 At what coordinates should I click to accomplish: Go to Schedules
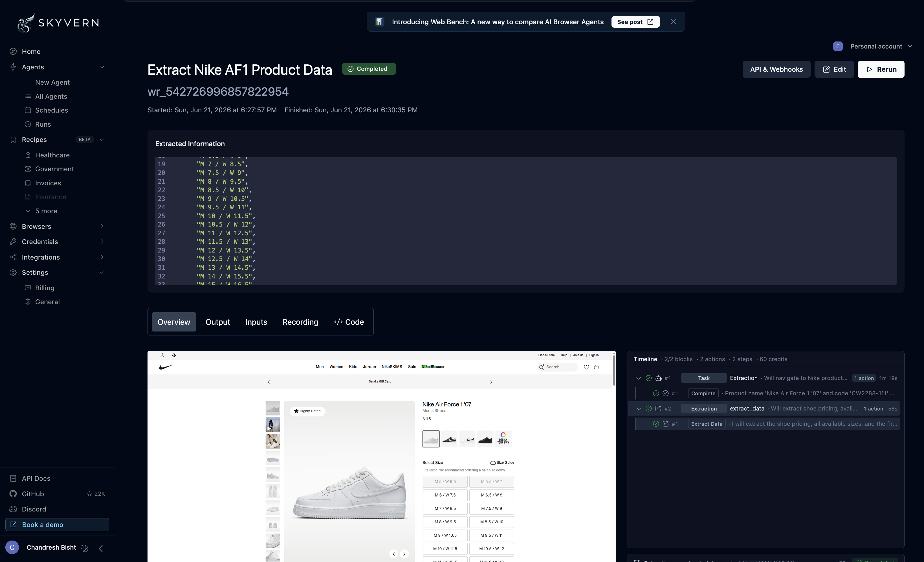(51, 110)
